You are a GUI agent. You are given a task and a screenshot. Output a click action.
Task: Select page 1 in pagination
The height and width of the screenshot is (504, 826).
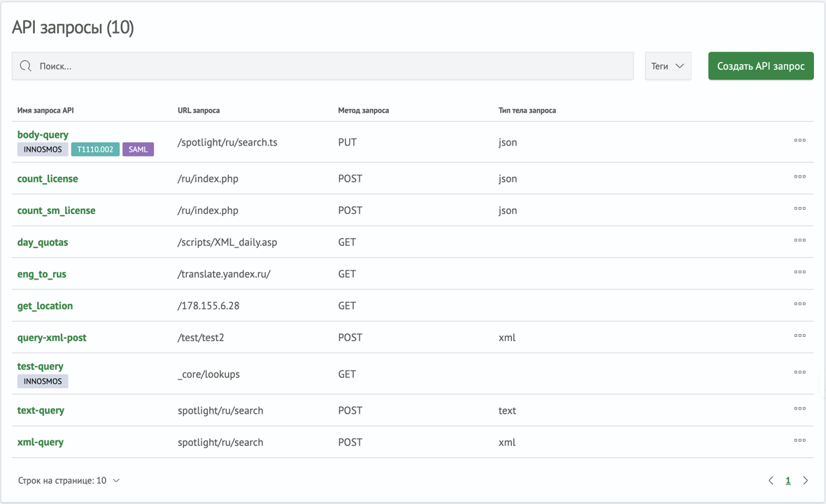[x=788, y=480]
